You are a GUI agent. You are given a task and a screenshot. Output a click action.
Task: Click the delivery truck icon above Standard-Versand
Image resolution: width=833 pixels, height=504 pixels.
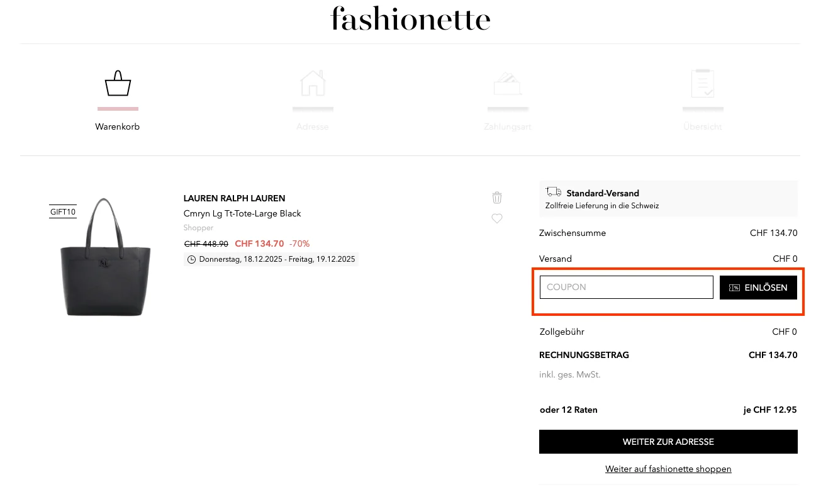pos(553,191)
